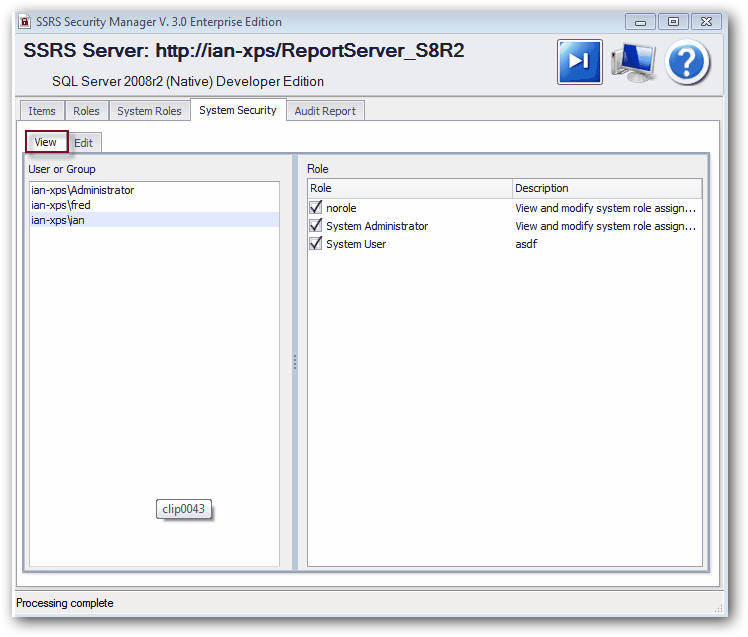Toggle the System Administrator checkbox

(x=315, y=225)
